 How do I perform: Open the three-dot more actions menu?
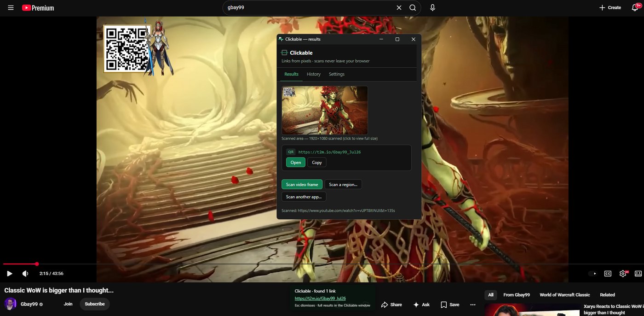coord(473,304)
